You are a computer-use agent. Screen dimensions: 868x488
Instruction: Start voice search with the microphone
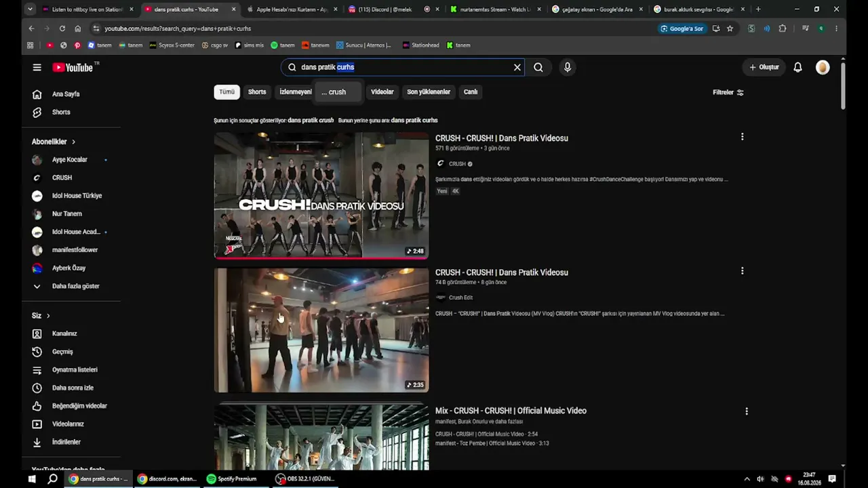click(568, 67)
